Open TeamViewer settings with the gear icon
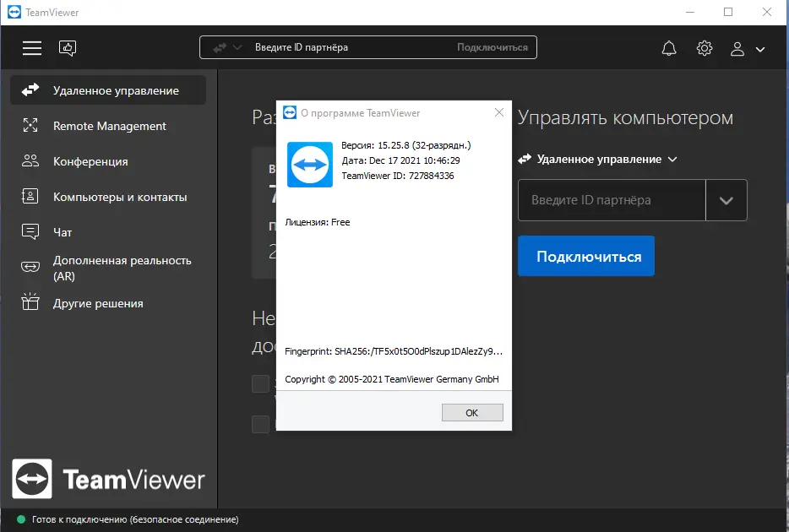Screen dimensions: 789x532 (705, 48)
